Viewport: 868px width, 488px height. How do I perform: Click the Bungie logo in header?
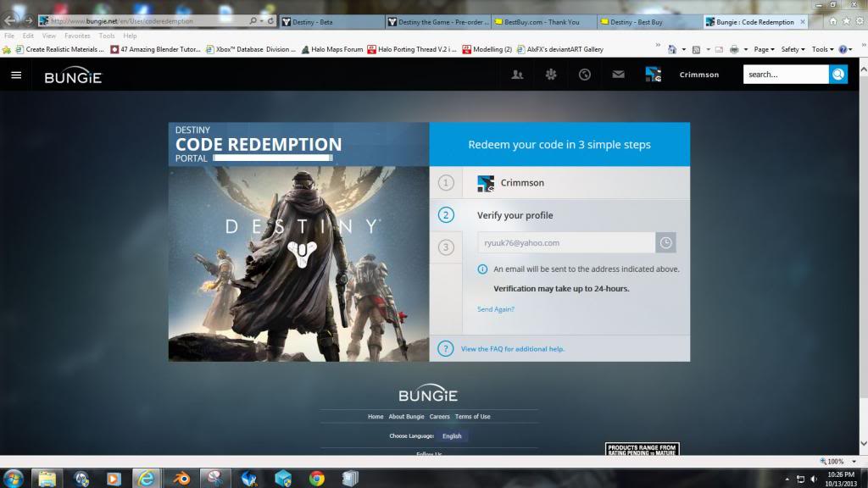click(73, 75)
